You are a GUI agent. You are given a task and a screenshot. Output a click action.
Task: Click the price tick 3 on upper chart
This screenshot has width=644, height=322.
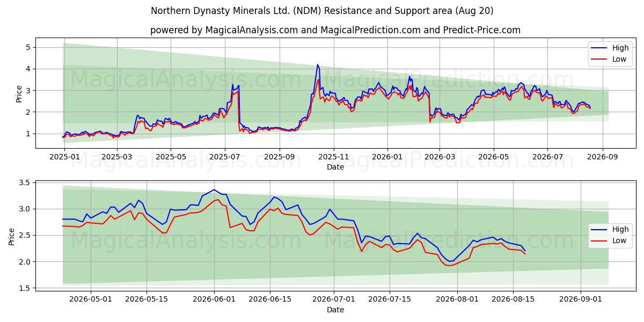[29, 91]
